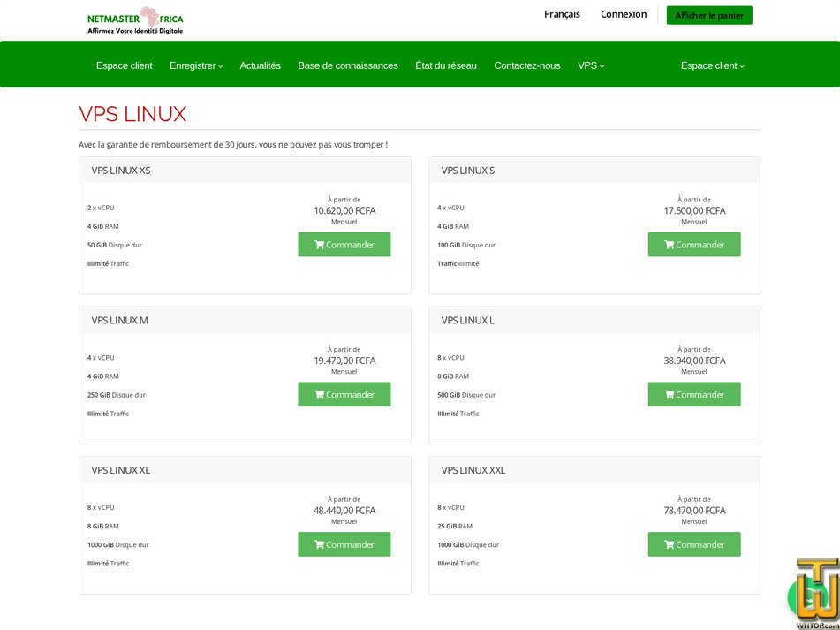Click the 2 x vCPU spec
840x630 pixels.
[x=101, y=208]
